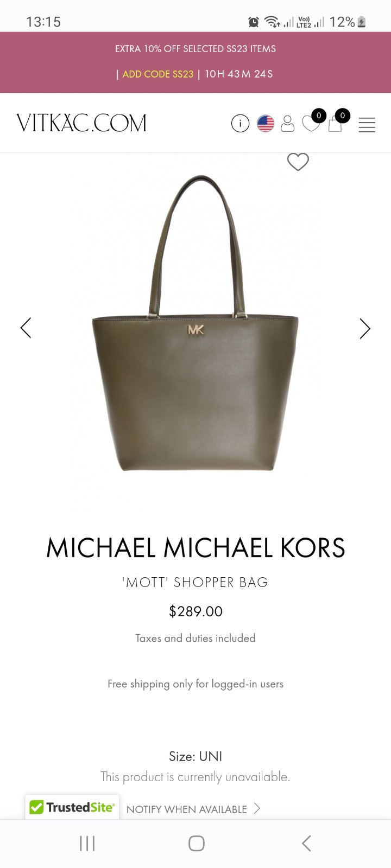Open the information circle icon
The width and height of the screenshot is (391, 868).
click(240, 124)
